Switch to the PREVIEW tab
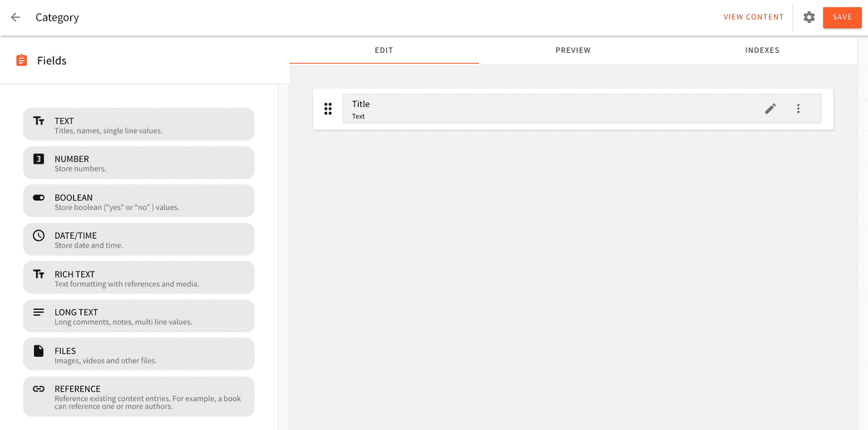The image size is (868, 430). click(573, 50)
